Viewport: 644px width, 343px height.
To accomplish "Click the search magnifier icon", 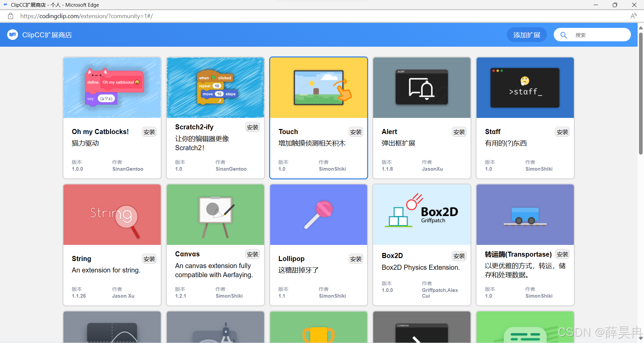I will (563, 35).
